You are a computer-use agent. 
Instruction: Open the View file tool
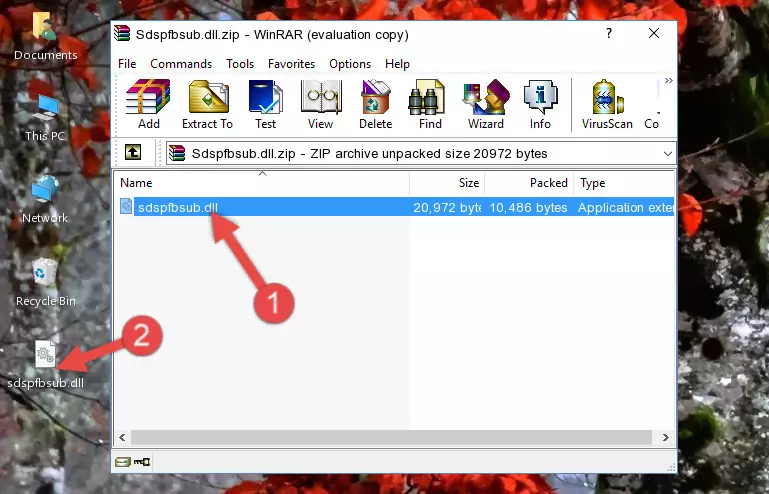coord(321,104)
